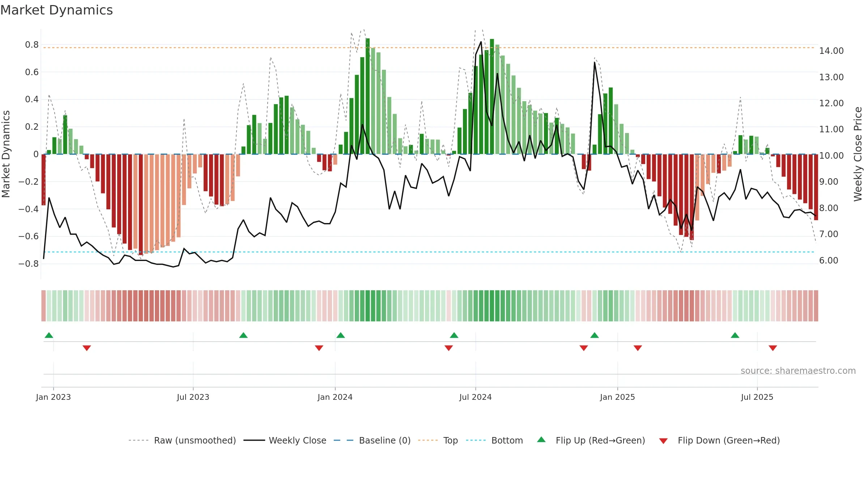Click the 'Jan 2025' x-axis label
This screenshot has height=488, width=868.
pos(618,397)
